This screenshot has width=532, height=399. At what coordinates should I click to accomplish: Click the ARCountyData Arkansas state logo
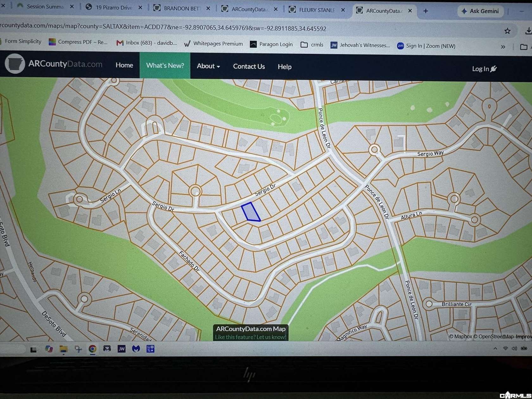click(15, 63)
